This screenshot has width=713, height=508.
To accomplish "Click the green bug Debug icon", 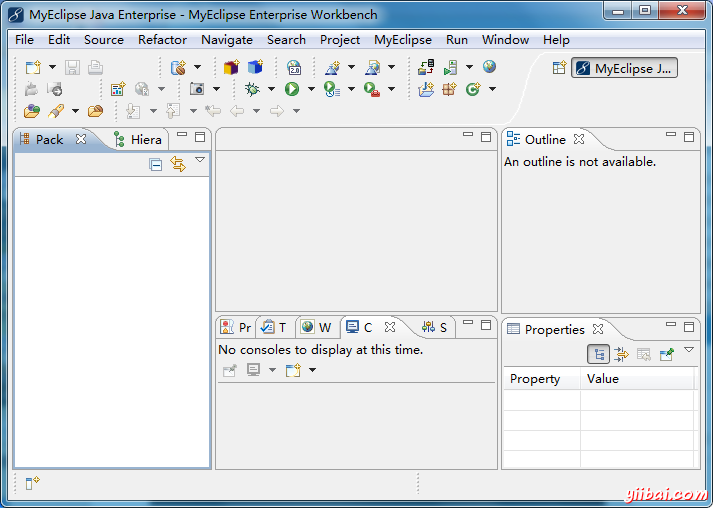I will (x=252, y=89).
